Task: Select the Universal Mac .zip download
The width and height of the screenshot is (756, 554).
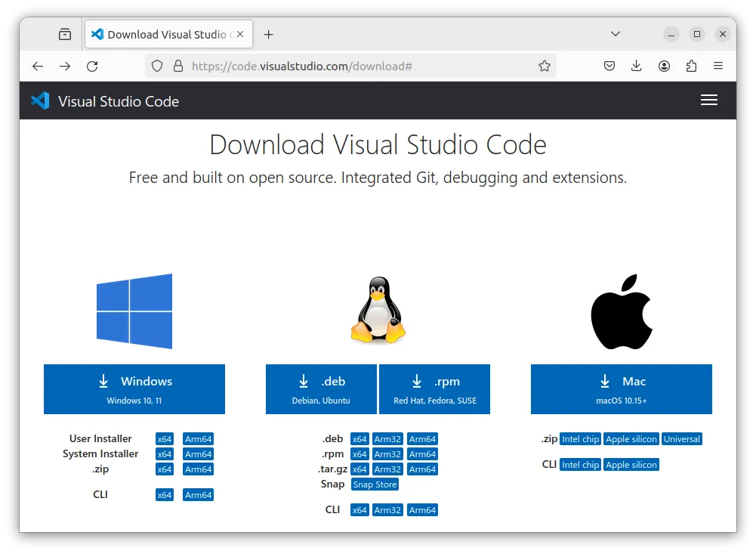Action: coord(681,439)
